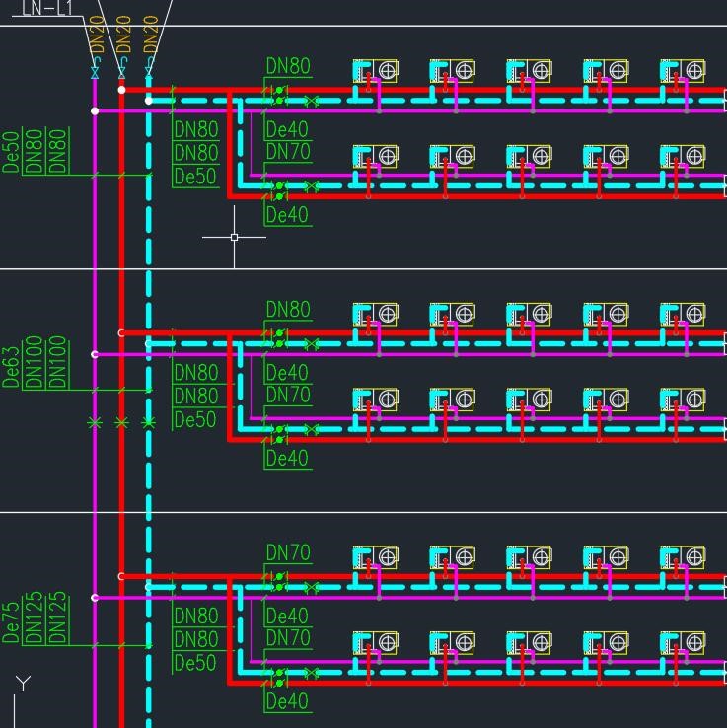
Task: Click the rightmost orange DN20 label
Action: pos(151,36)
